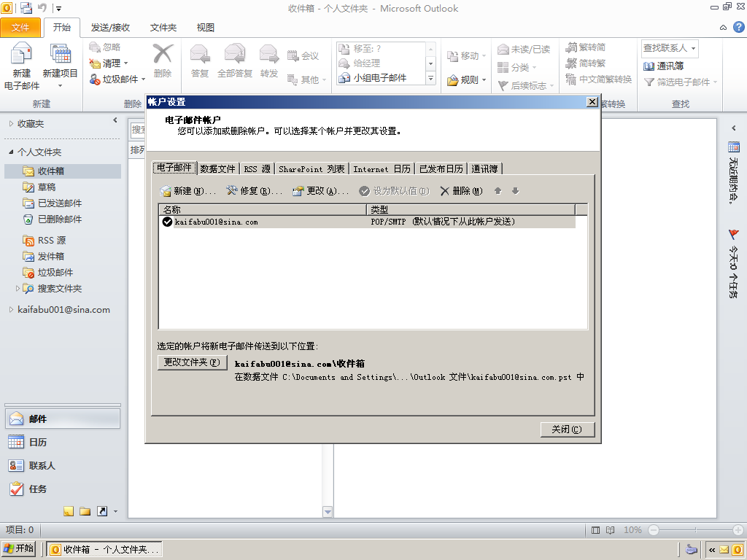This screenshot has width=747, height=560.
Task: Collapse the navigation pane with arrow
Action: pos(115,120)
